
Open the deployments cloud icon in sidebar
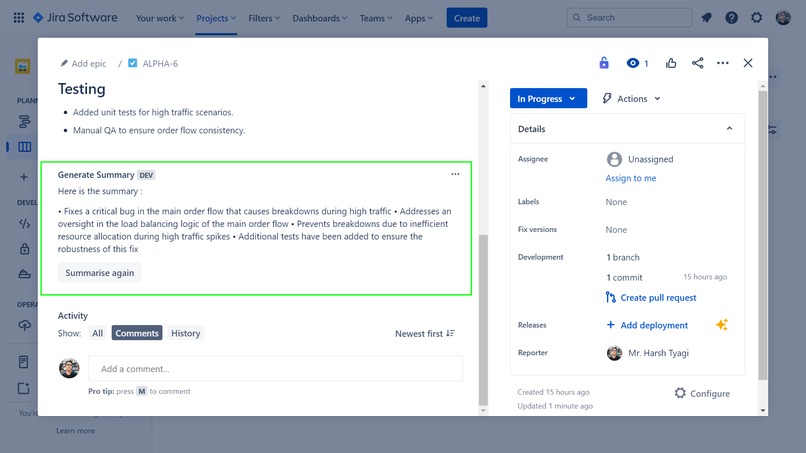[x=24, y=325]
